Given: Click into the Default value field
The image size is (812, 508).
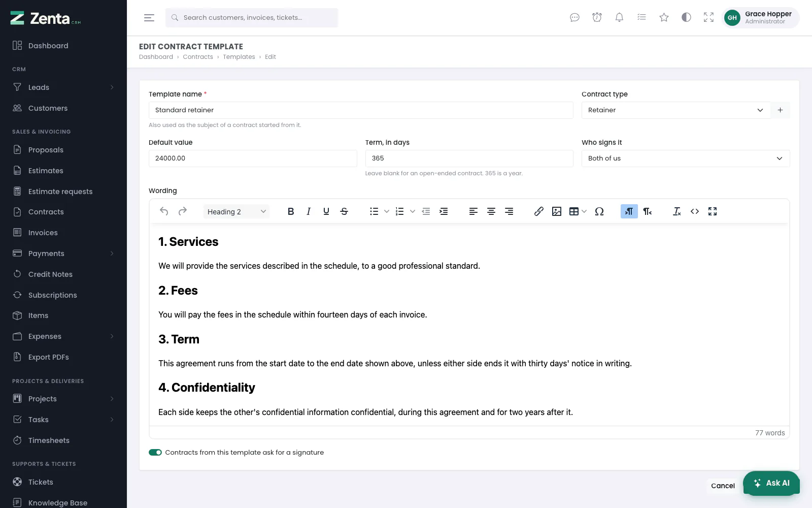Looking at the screenshot, I should point(253,158).
